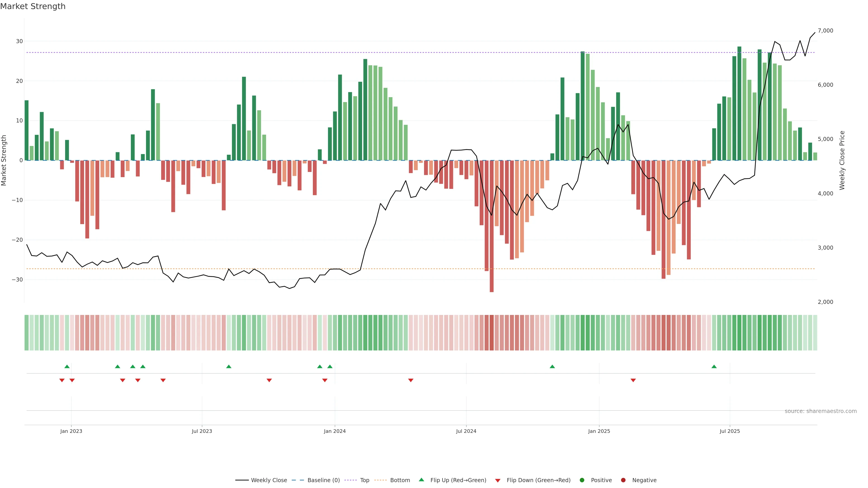This screenshot has width=868, height=488.
Task: Click the Flip Down red triangle legend icon
Action: coord(498,481)
